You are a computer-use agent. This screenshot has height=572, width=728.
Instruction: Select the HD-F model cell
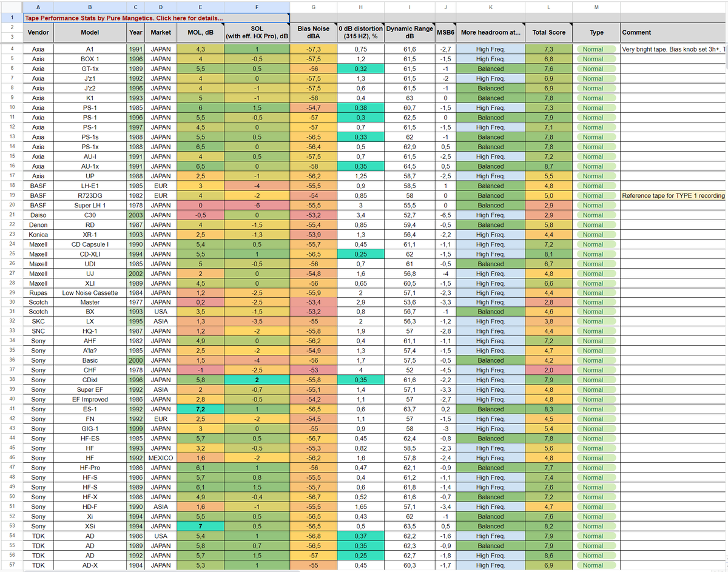click(x=90, y=506)
